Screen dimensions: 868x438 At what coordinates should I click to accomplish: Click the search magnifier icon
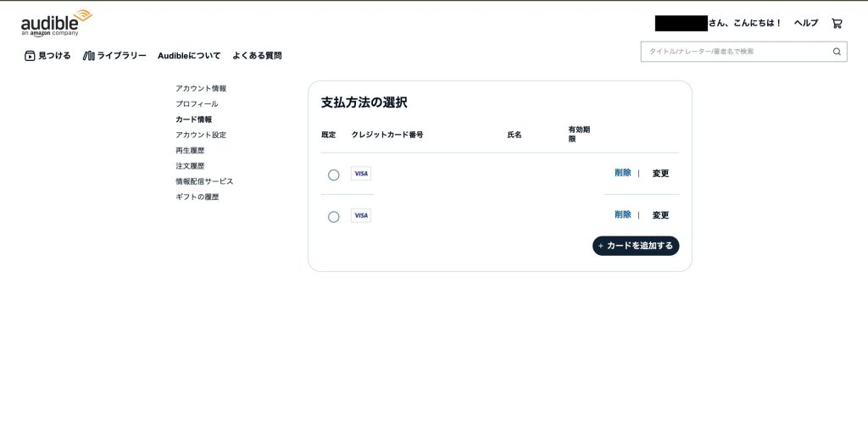837,52
